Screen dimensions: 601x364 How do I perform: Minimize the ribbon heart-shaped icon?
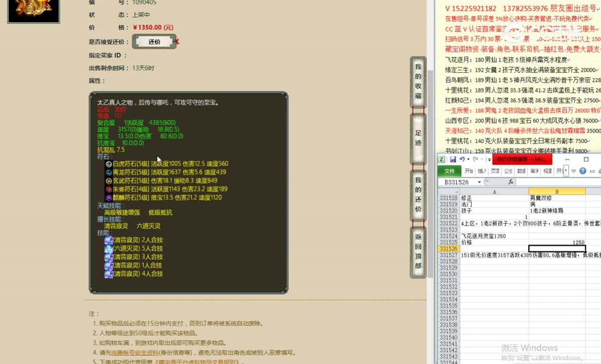[x=574, y=171]
